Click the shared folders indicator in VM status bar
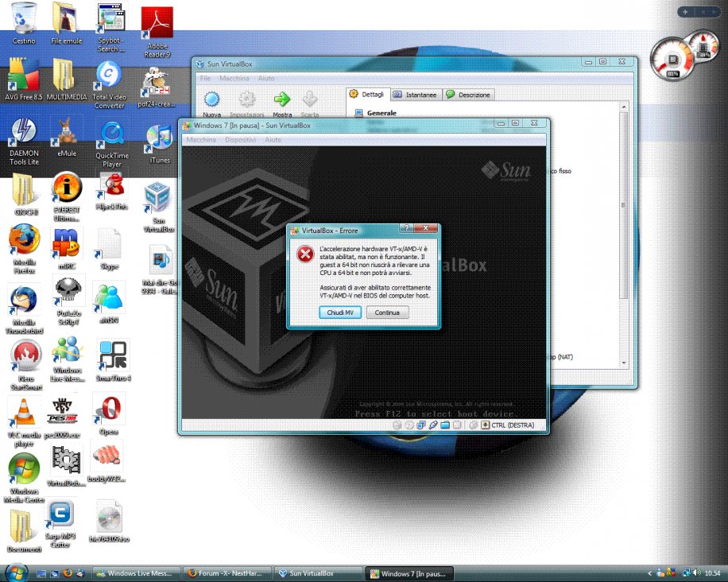The image size is (728, 582). 445,425
